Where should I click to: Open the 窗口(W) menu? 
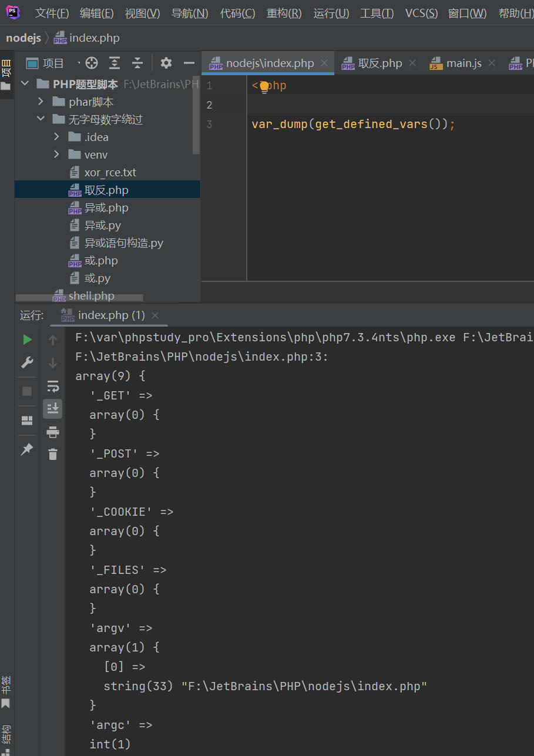click(x=468, y=13)
